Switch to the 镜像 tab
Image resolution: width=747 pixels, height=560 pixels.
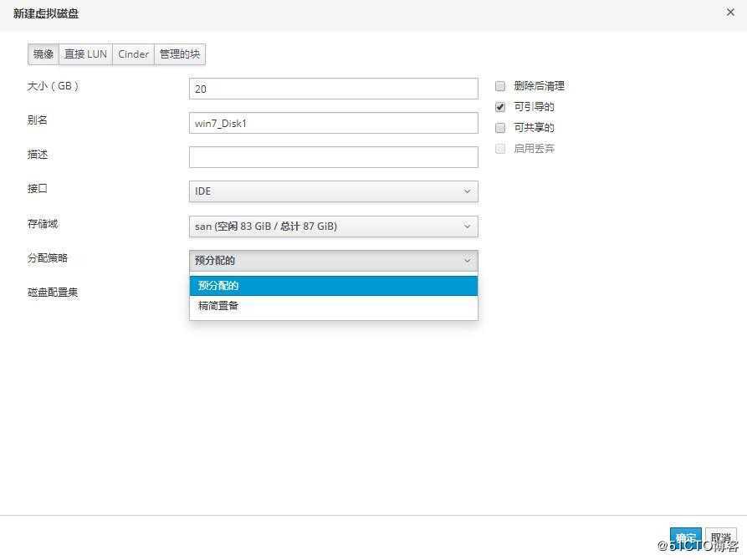point(43,54)
